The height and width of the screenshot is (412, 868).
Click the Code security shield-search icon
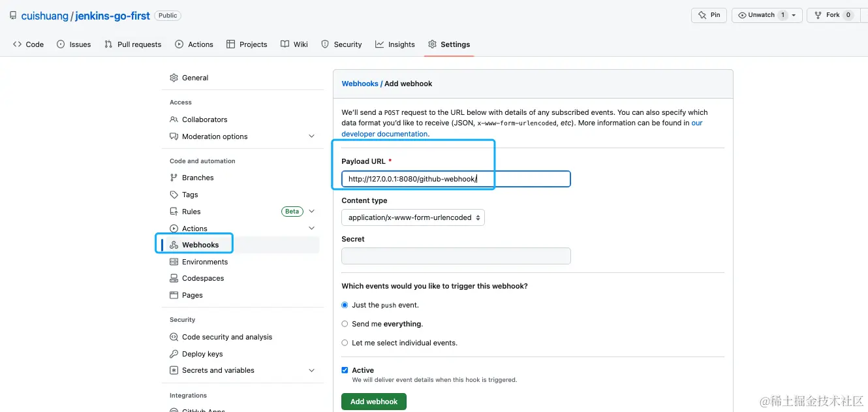174,337
